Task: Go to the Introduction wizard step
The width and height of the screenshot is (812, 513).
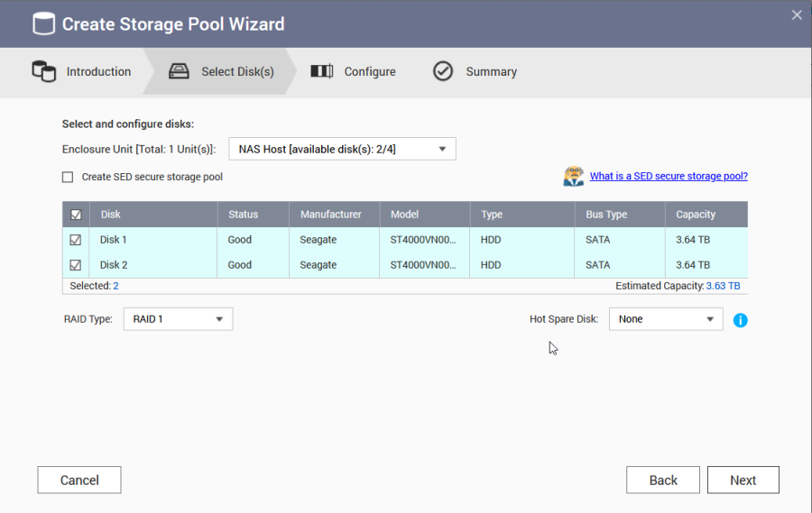Action: pyautogui.click(x=98, y=72)
